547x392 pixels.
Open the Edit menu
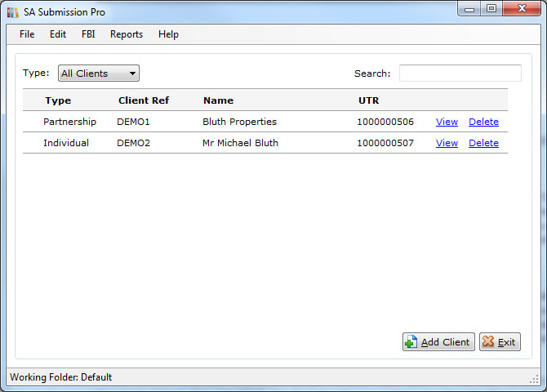click(x=58, y=34)
